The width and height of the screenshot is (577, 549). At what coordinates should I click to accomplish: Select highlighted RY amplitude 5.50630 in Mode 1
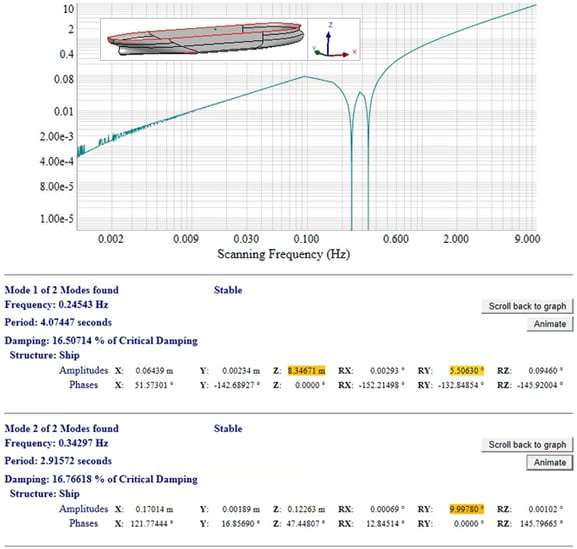(x=466, y=371)
